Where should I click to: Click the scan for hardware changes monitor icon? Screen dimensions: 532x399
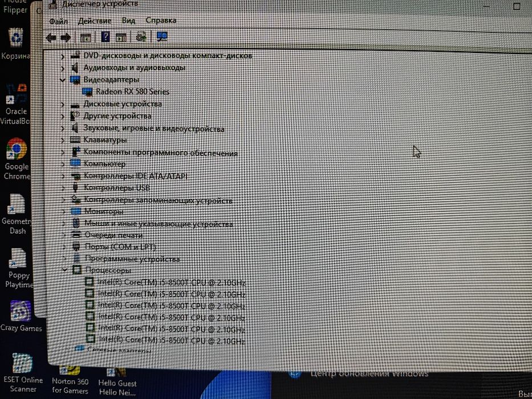162,36
